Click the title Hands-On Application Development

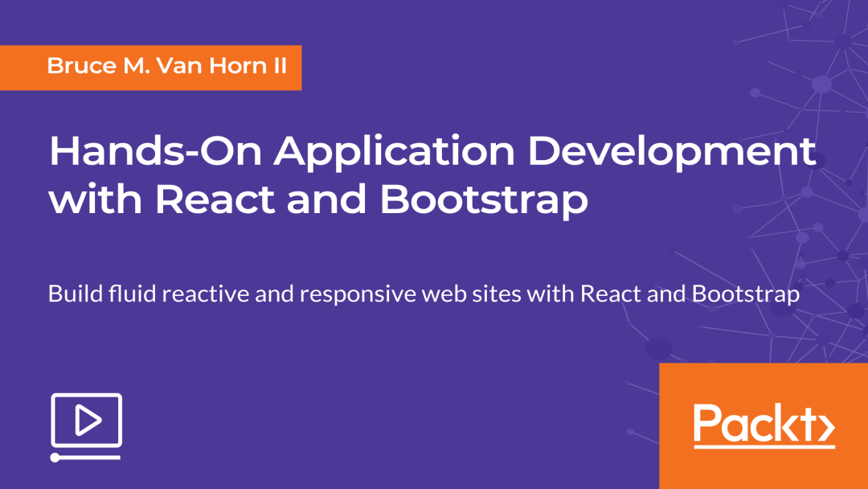coord(432,151)
